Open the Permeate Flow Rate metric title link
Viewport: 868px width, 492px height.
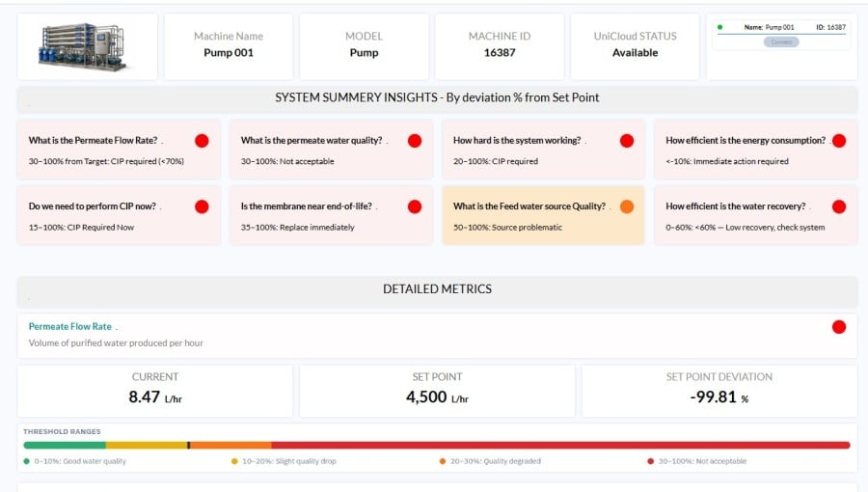[70, 327]
